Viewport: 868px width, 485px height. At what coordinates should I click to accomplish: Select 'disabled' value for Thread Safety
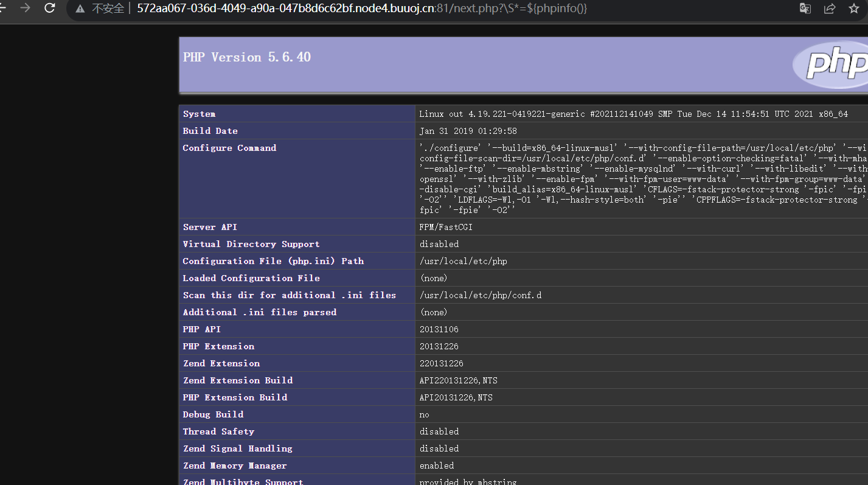pyautogui.click(x=439, y=431)
